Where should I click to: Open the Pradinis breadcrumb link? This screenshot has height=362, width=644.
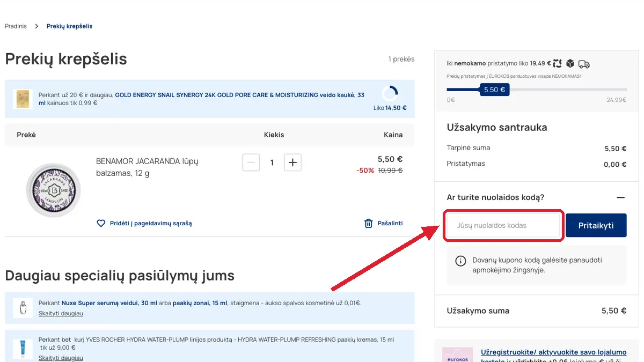click(x=16, y=26)
